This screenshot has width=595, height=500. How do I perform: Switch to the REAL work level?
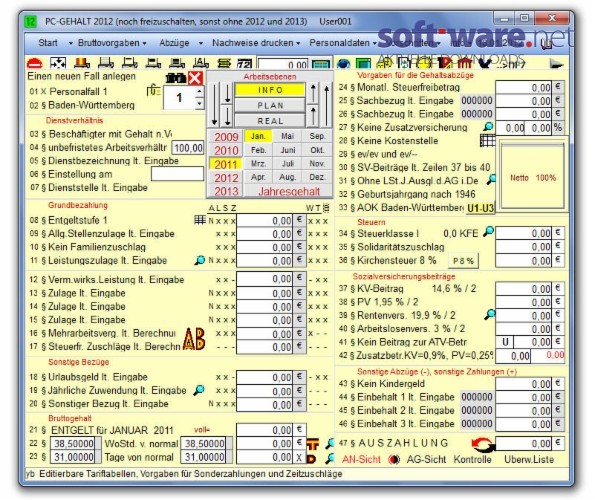[x=270, y=121]
